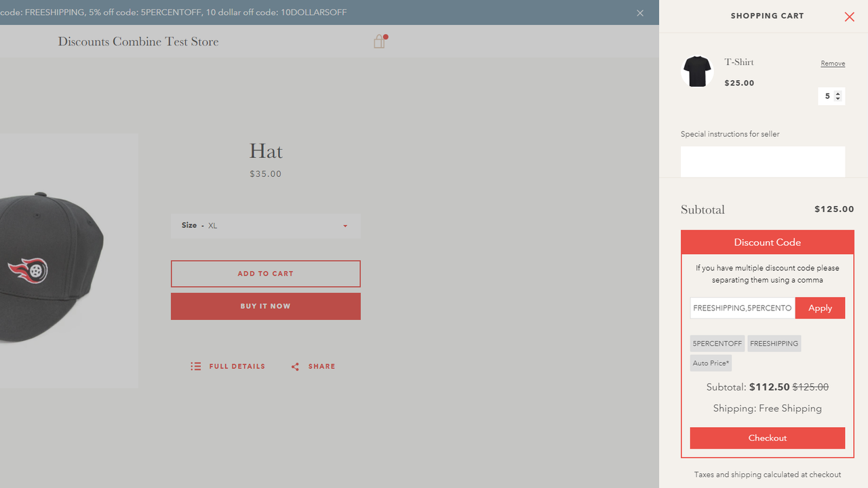Remove the T-Shirt from the cart
The height and width of the screenshot is (488, 868).
[x=832, y=63]
